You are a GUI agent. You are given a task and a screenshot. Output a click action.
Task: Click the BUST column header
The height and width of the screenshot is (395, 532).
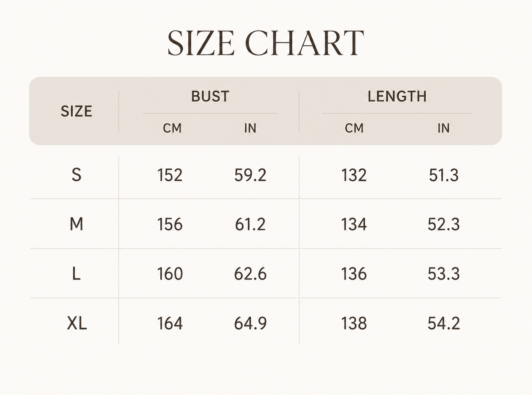210,96
